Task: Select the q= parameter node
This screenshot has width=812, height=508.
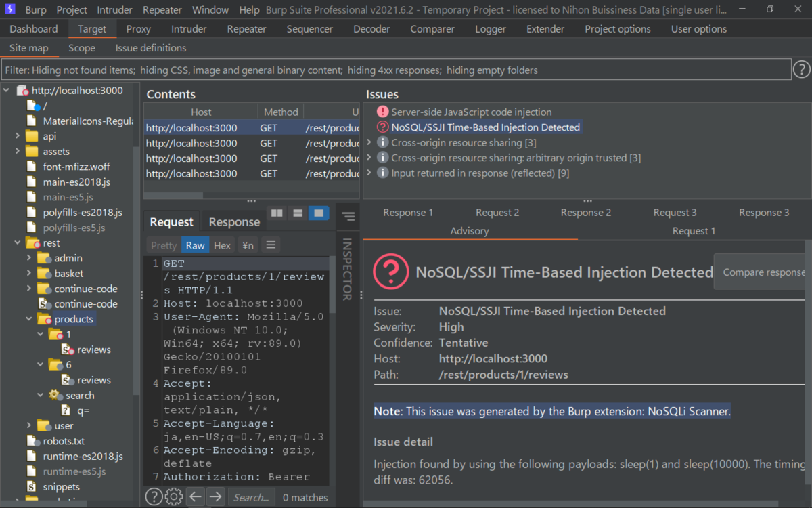Action: [x=83, y=410]
